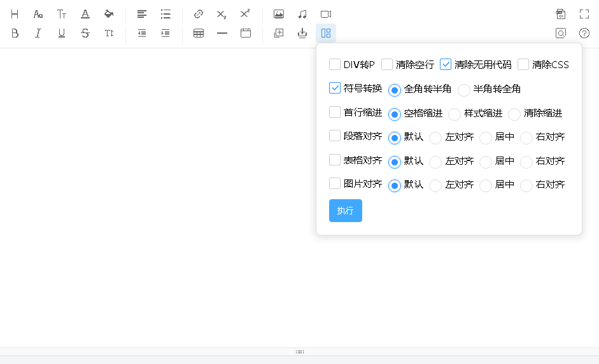Select the 半角转全角 radio option
599x364 pixels.
click(x=464, y=90)
